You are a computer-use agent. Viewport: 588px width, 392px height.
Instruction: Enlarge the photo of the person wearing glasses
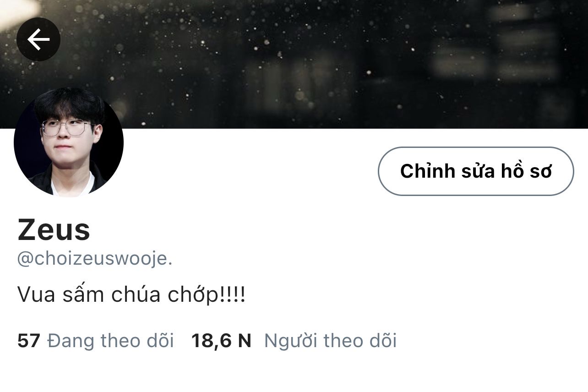coord(69,142)
